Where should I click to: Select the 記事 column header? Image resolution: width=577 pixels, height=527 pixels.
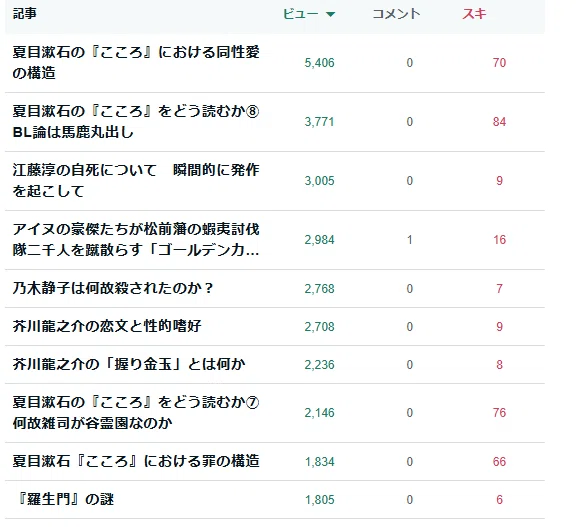25,14
